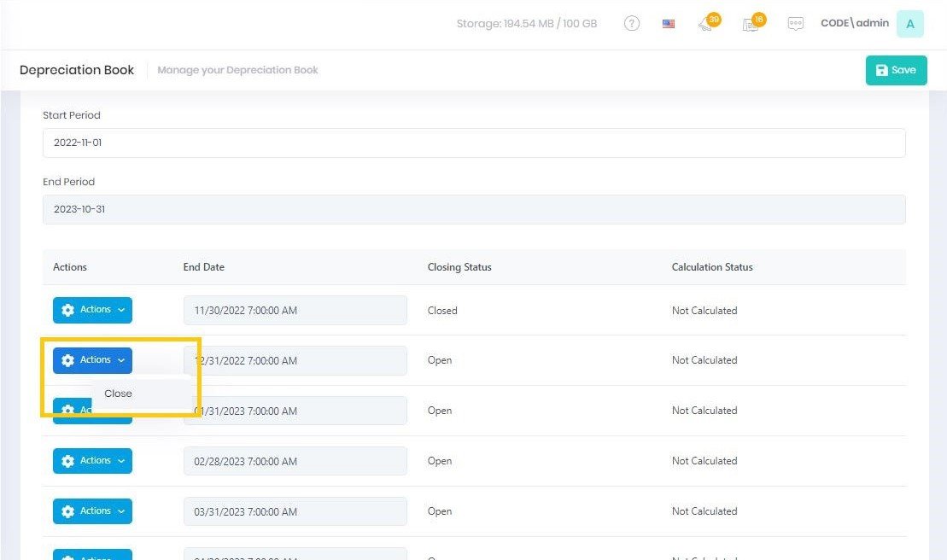The width and height of the screenshot is (947, 560).
Task: Collapse the open Actions dropdown for 12/31/2022
Action: (92, 360)
